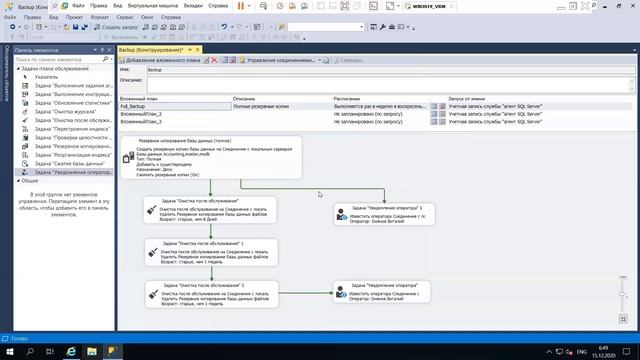This screenshot has height=360, width=640.
Task: Click the toolbox panel search field
Action: coord(58,59)
